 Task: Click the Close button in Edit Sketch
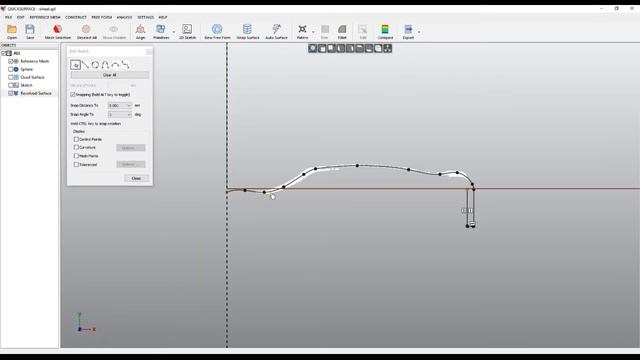[x=136, y=178]
